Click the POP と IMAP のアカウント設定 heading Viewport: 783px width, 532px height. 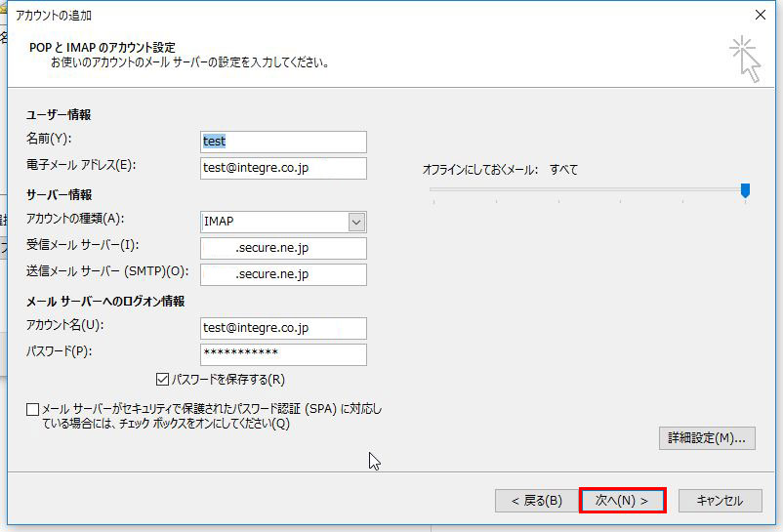point(103,48)
